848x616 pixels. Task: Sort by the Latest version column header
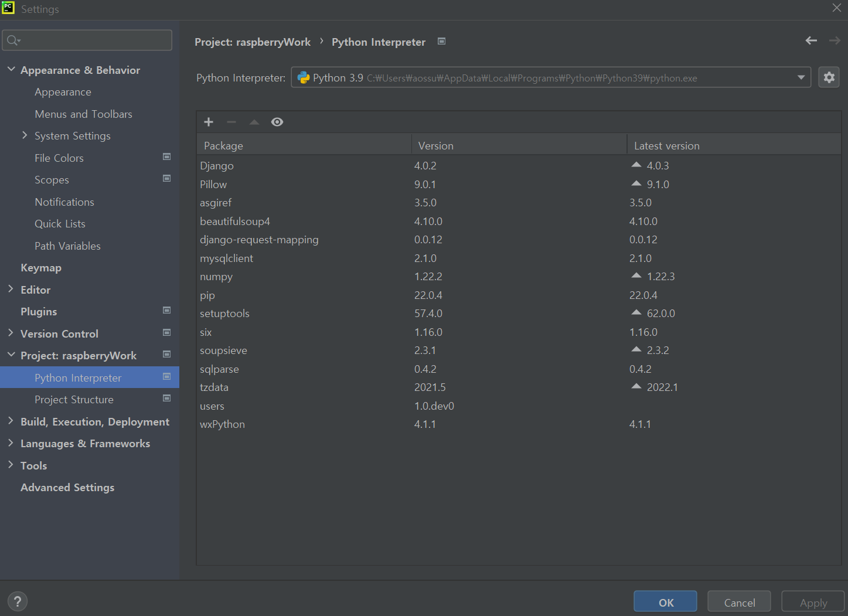tap(734, 145)
